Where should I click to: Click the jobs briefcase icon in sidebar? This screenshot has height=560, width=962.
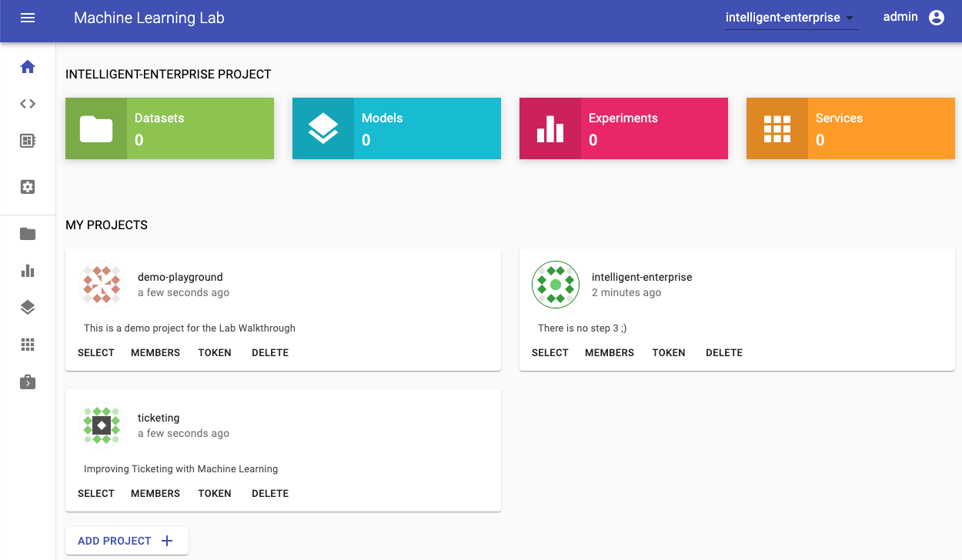pyautogui.click(x=28, y=382)
